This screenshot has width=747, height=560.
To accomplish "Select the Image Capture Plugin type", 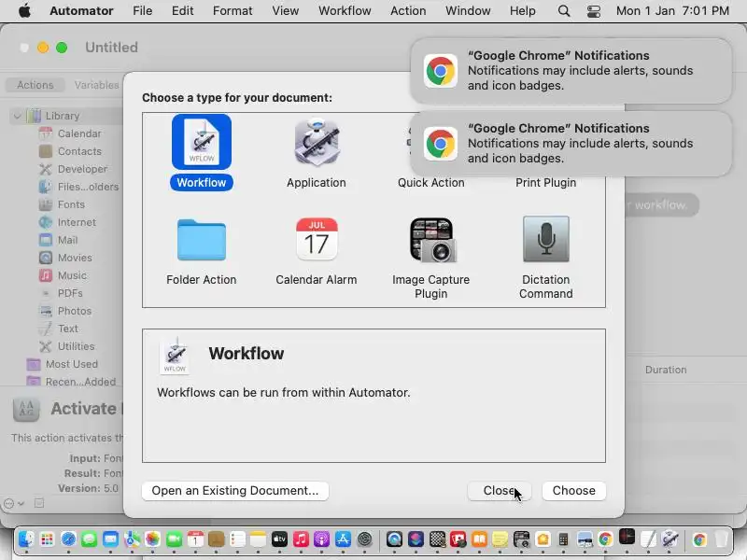I will pos(431,259).
